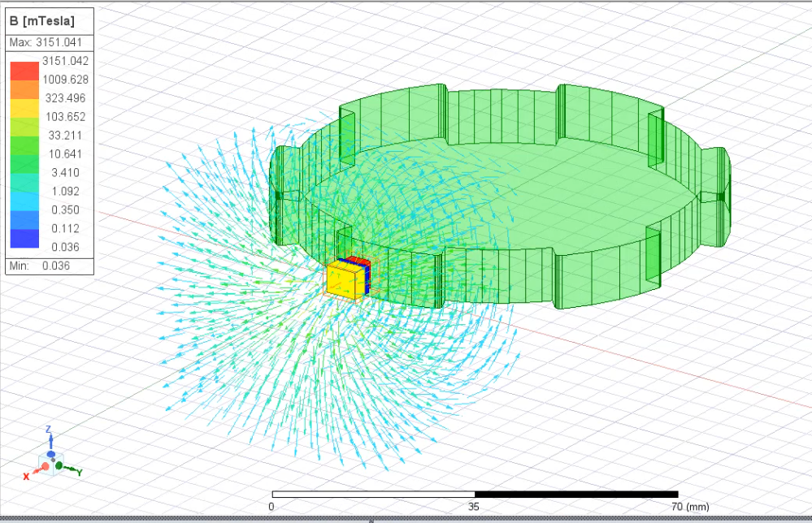Click the Y axis of the orientation triad
This screenshot has height=523, width=812.
[69, 469]
